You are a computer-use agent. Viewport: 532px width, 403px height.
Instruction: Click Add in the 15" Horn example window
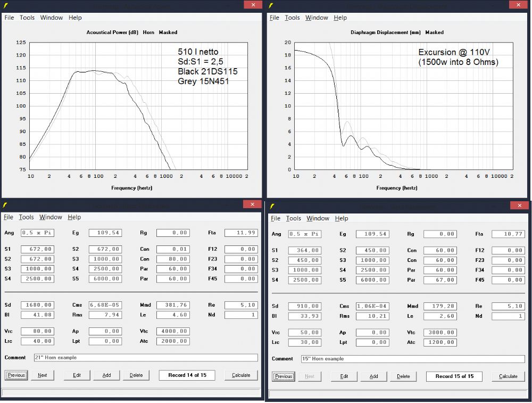[x=374, y=376]
